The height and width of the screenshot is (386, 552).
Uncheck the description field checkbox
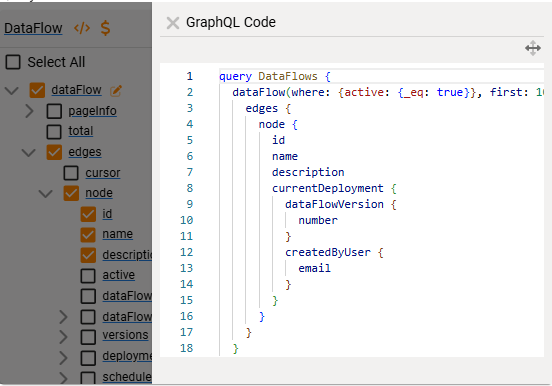88,255
